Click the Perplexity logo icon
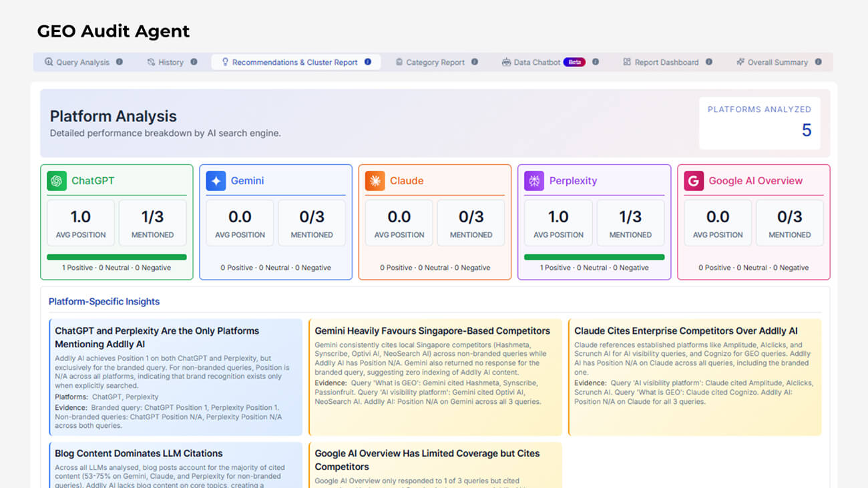 [534, 181]
